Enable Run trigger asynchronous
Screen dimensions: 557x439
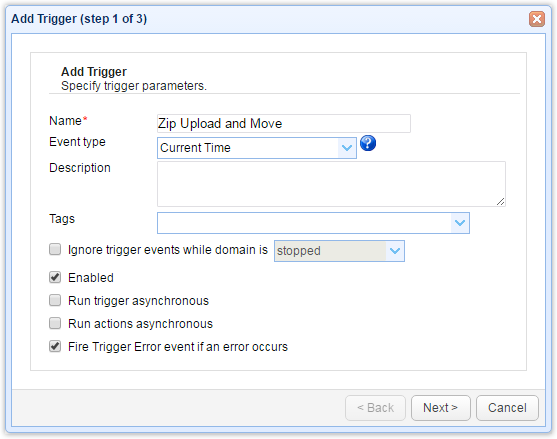[x=55, y=300]
